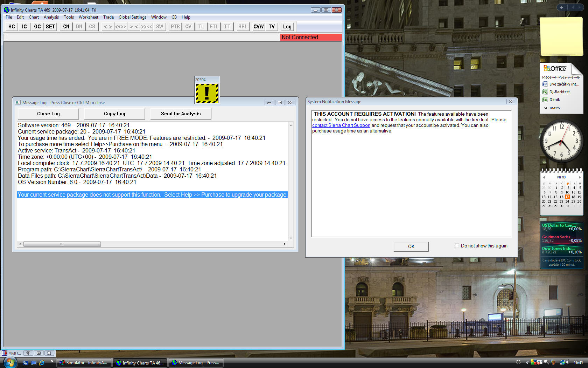Viewport: 588px width, 368px height.
Task: Click the Message Log horizontal scrollbar thumb
Action: click(x=62, y=244)
